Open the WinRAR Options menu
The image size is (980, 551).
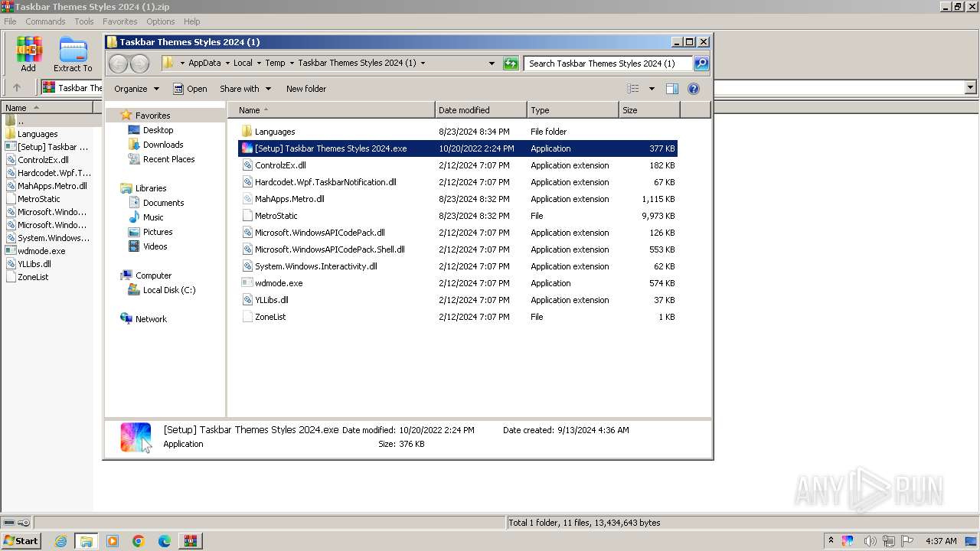click(x=161, y=21)
